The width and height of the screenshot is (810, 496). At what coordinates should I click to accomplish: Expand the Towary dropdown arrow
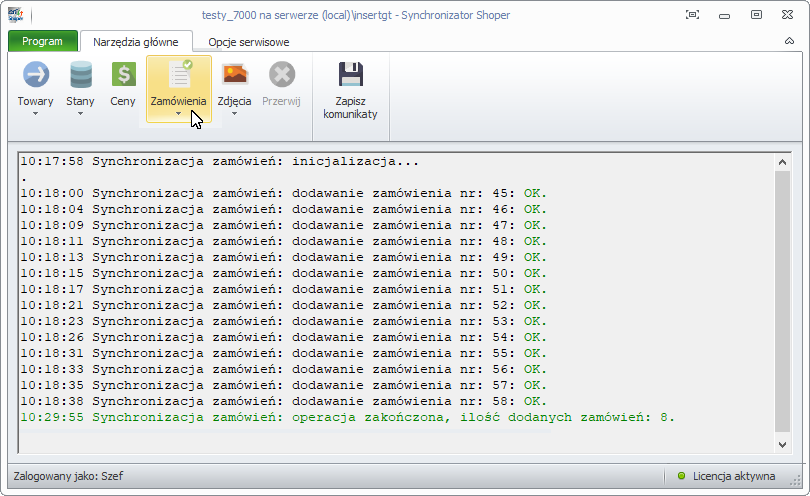click(35, 114)
